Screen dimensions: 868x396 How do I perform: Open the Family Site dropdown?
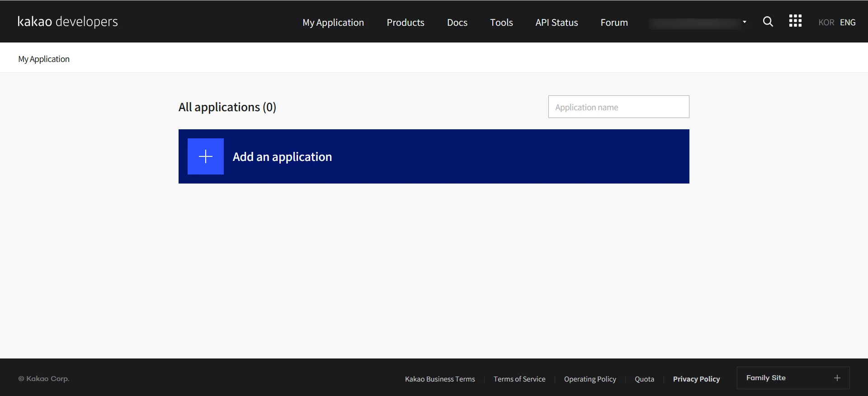point(793,378)
